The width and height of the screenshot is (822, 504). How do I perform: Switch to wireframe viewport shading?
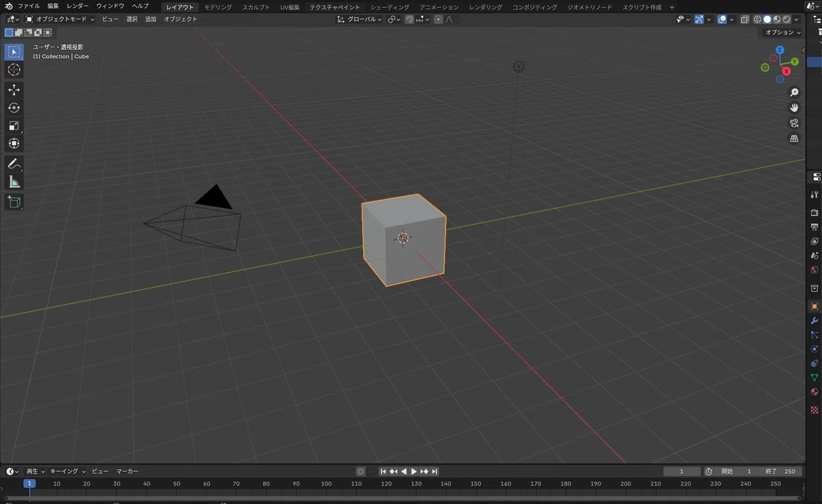(x=758, y=19)
